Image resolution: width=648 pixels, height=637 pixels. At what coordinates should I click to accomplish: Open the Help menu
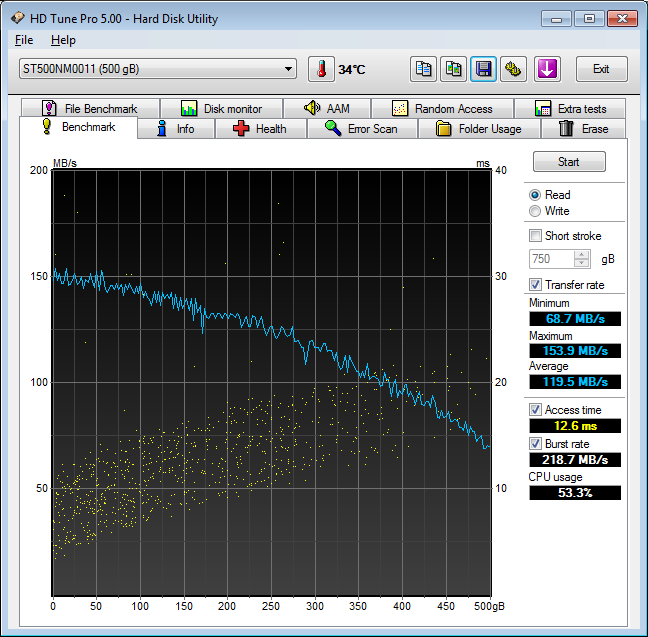pos(63,40)
